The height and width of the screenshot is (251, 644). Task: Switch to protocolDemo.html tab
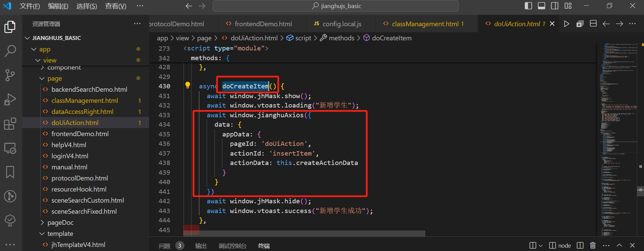tap(184, 24)
